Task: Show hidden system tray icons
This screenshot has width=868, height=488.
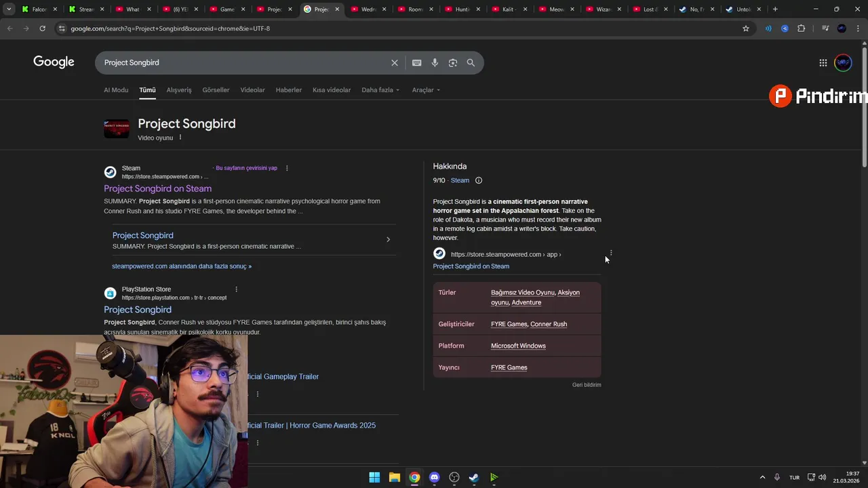Action: pyautogui.click(x=762, y=477)
